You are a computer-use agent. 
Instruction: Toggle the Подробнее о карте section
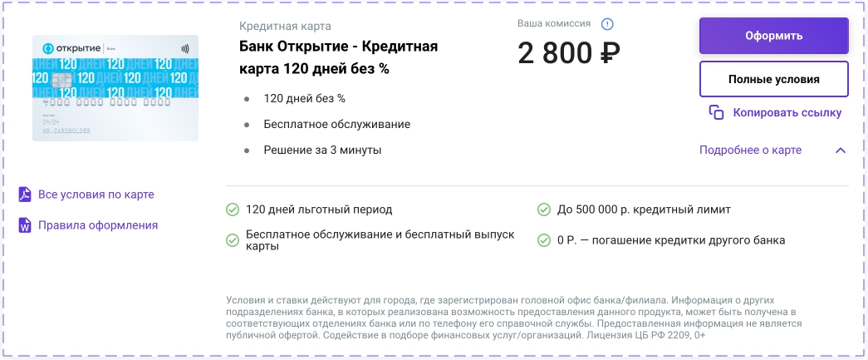750,150
